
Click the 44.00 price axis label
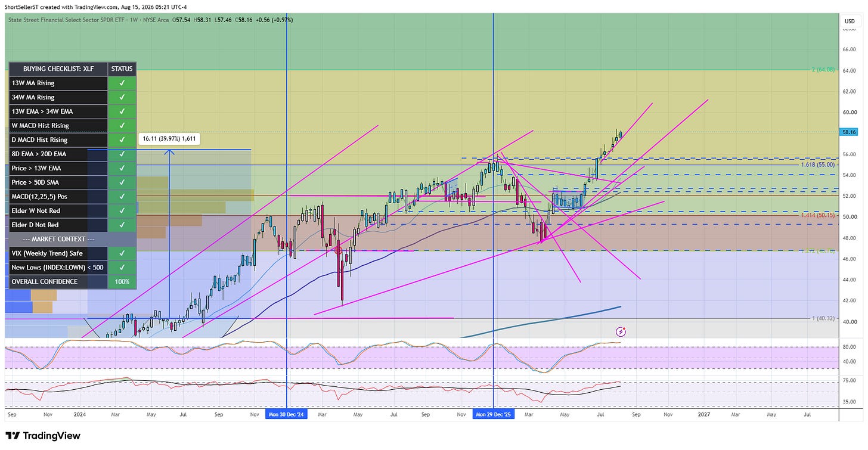(849, 280)
